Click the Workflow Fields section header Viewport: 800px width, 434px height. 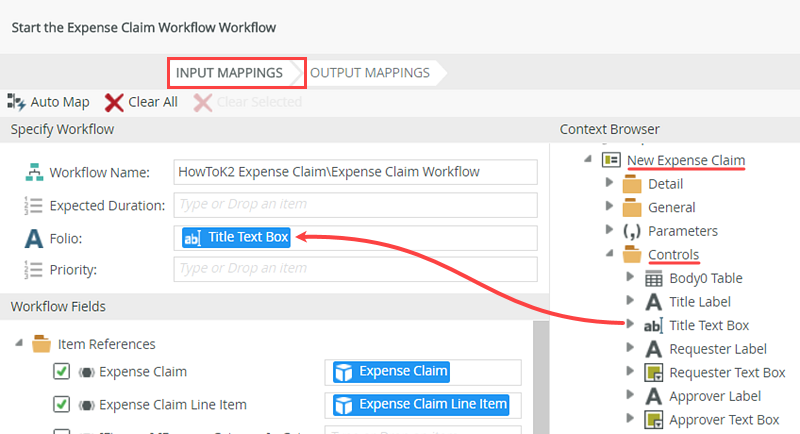(274, 307)
